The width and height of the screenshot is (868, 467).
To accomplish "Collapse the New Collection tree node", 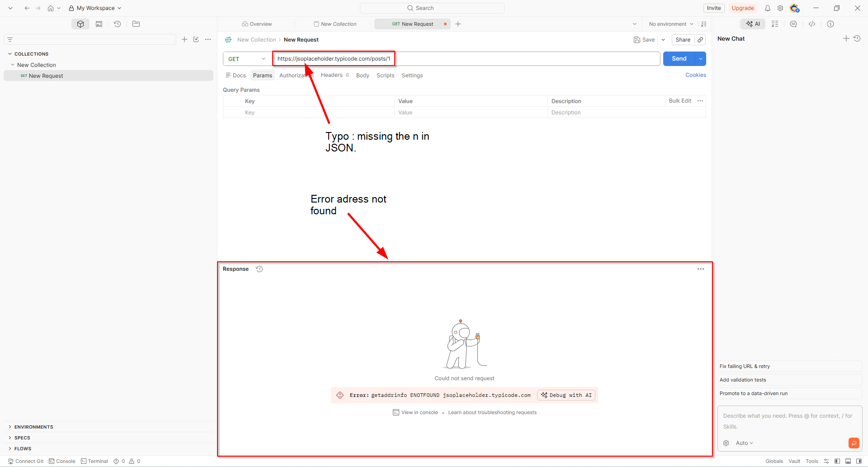I will pos(13,65).
